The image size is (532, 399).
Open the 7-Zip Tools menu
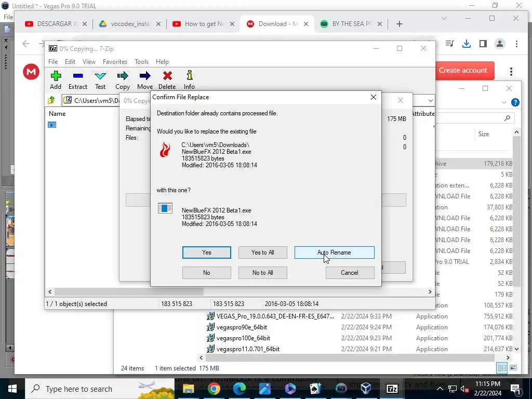point(141,62)
